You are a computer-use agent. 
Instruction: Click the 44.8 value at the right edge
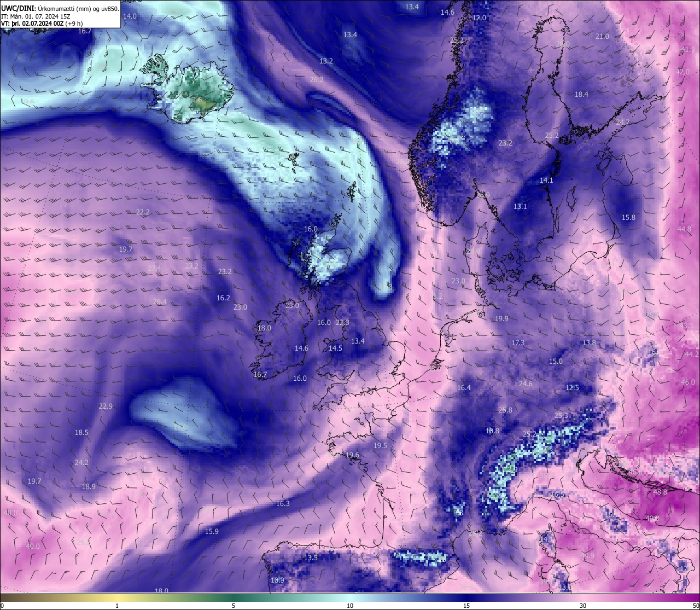pyautogui.click(x=684, y=229)
